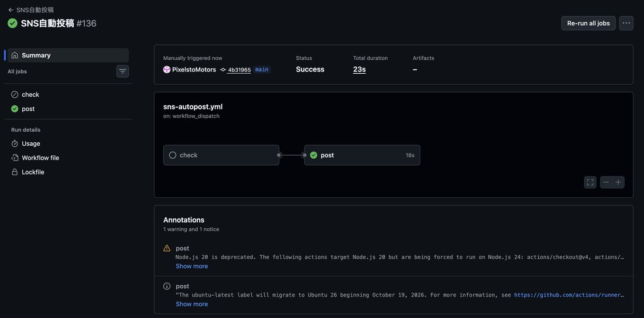644x318 pixels.
Task: Click the fullscreen graph icon button
Action: click(590, 182)
